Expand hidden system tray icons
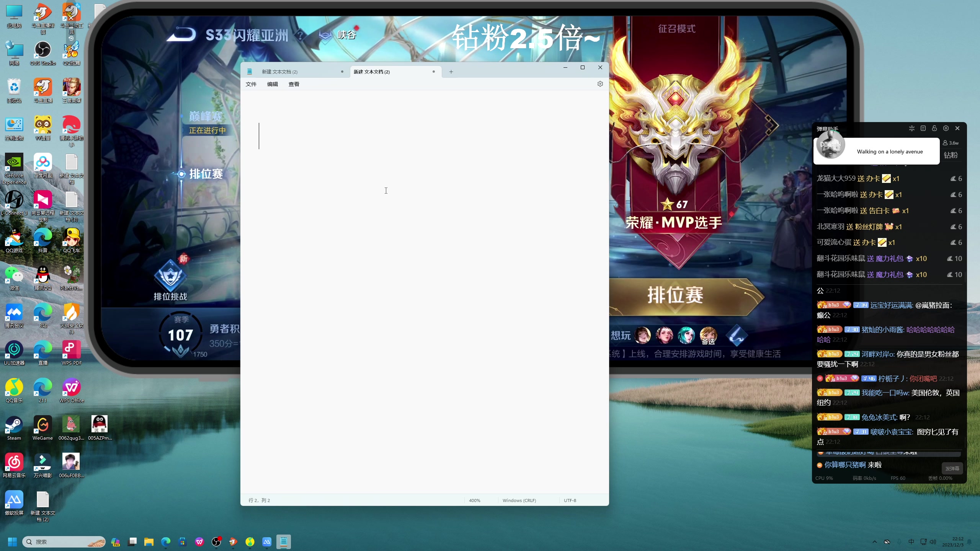The image size is (980, 551). coord(874,541)
